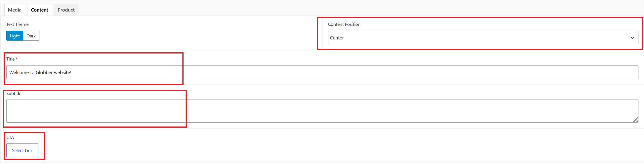Focus the Title input field
Screen dimensions: 644x163
coord(322,72)
